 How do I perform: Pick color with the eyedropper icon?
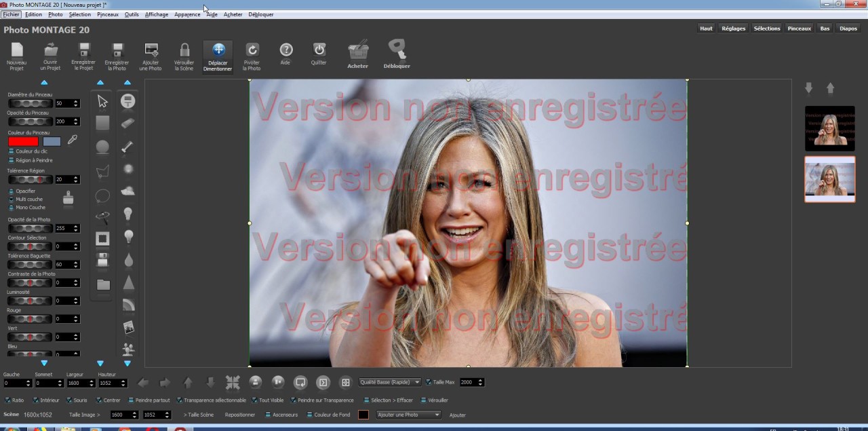(x=72, y=140)
